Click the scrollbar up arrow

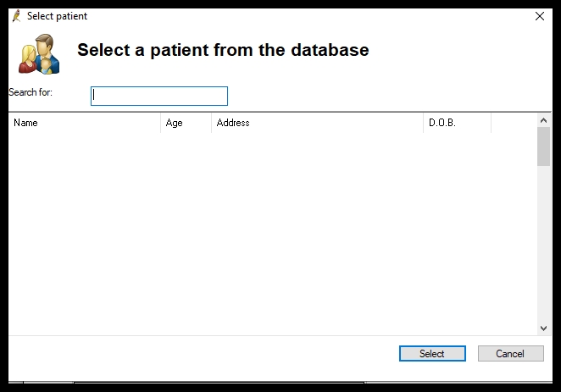(x=543, y=121)
